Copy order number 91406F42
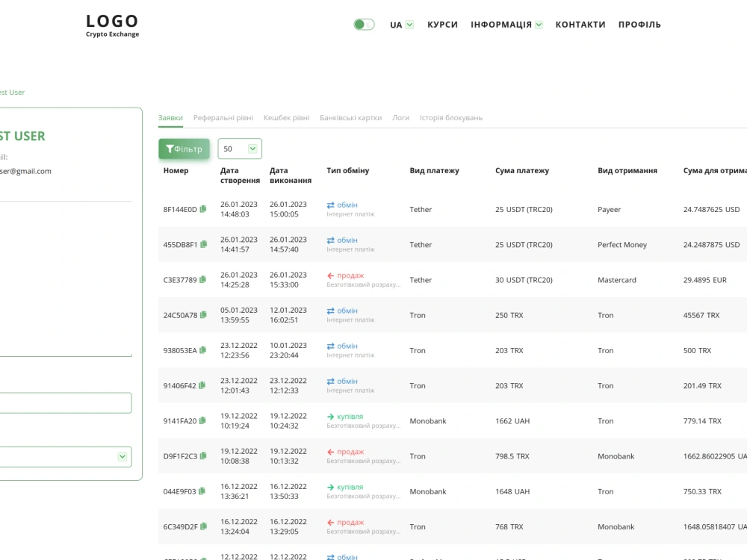This screenshot has width=747, height=560. pyautogui.click(x=202, y=385)
